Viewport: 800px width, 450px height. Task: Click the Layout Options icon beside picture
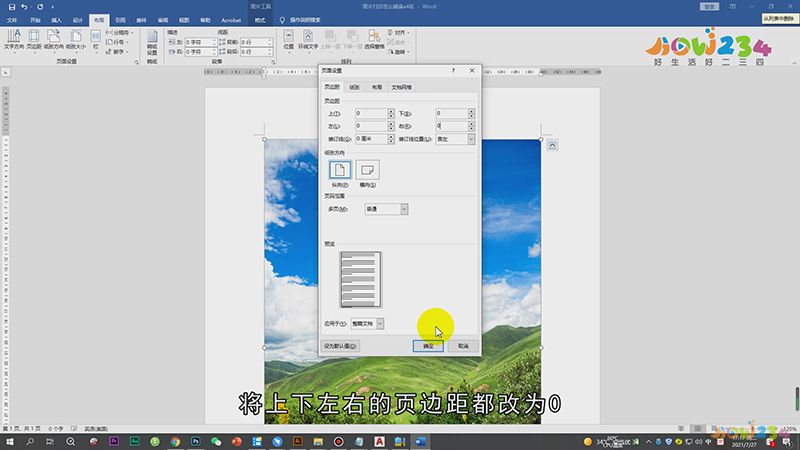[552, 145]
